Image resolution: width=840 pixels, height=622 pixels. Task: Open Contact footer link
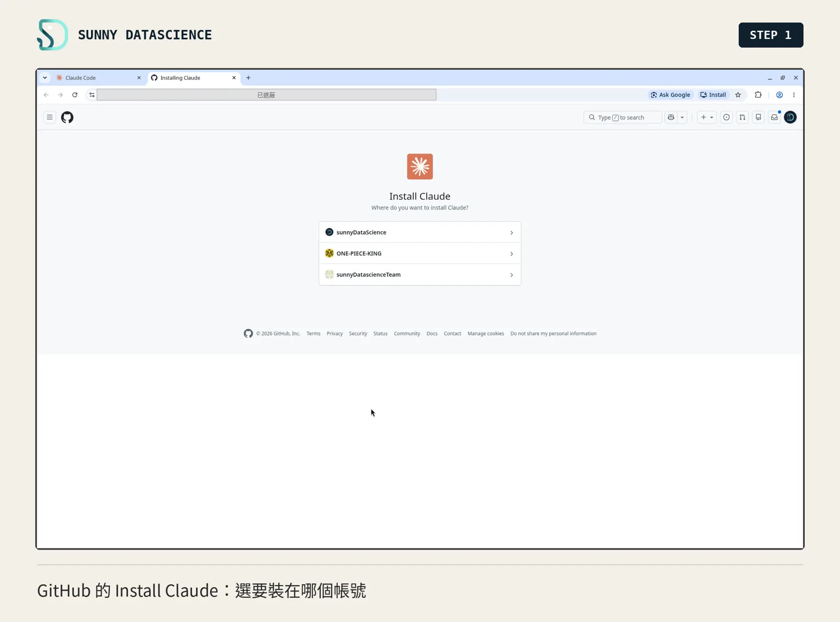click(452, 333)
